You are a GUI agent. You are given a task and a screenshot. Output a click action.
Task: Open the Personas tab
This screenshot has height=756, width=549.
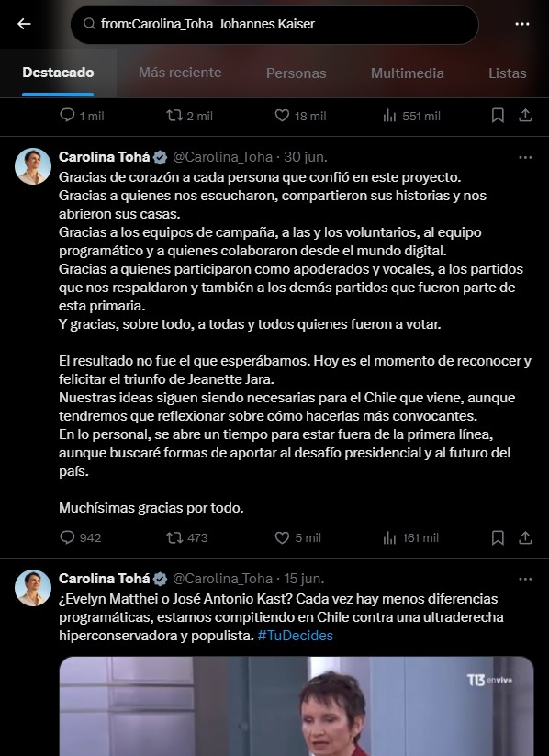point(296,73)
